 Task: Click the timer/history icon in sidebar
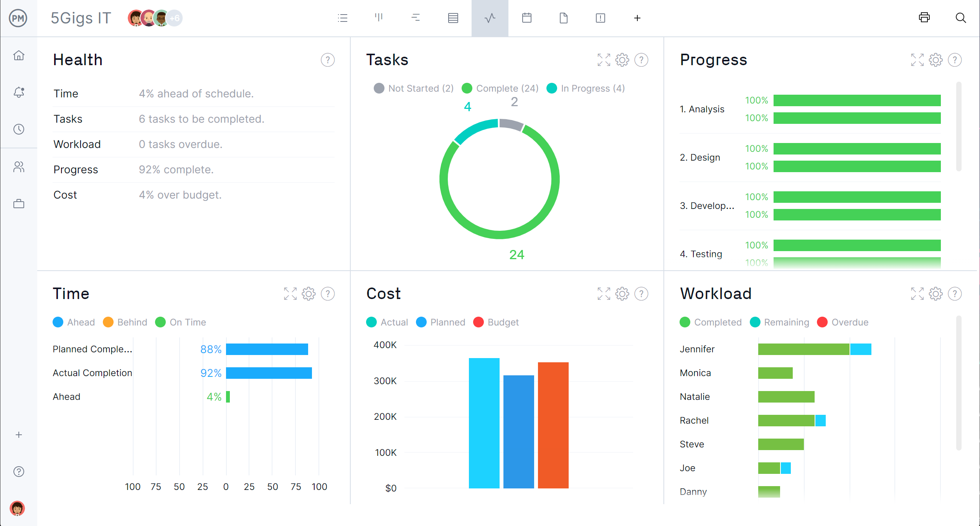coord(20,130)
